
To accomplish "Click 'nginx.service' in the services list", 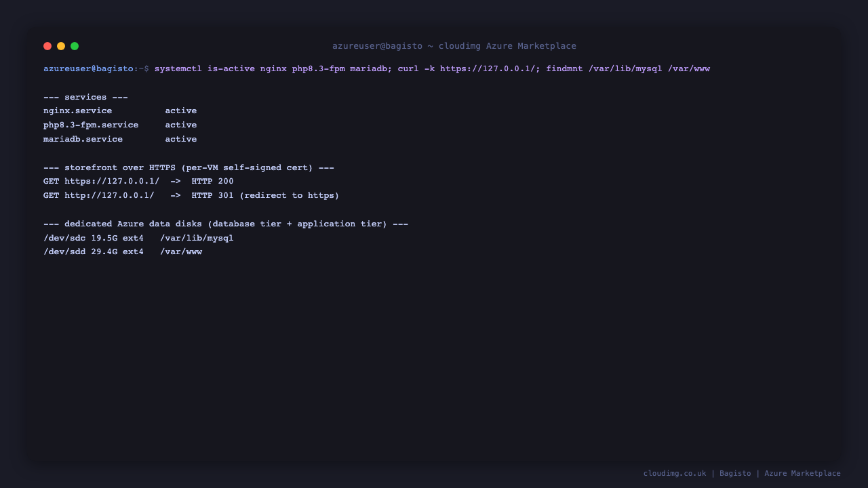I will [x=78, y=110].
